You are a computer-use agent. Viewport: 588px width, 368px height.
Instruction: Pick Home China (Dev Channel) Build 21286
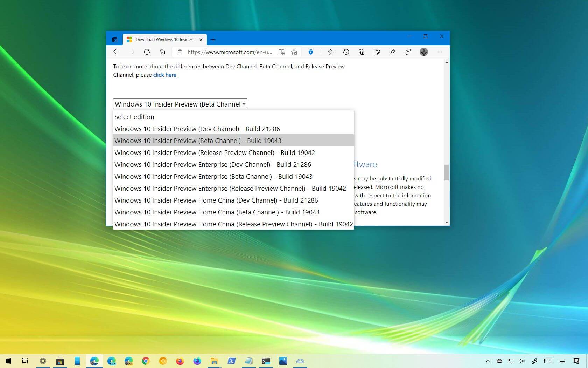pyautogui.click(x=216, y=200)
